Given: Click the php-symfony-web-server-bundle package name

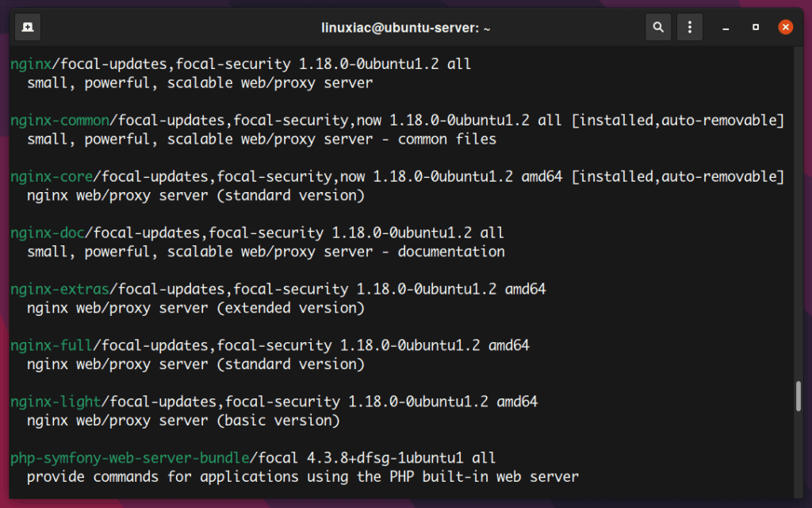Looking at the screenshot, I should (x=130, y=458).
